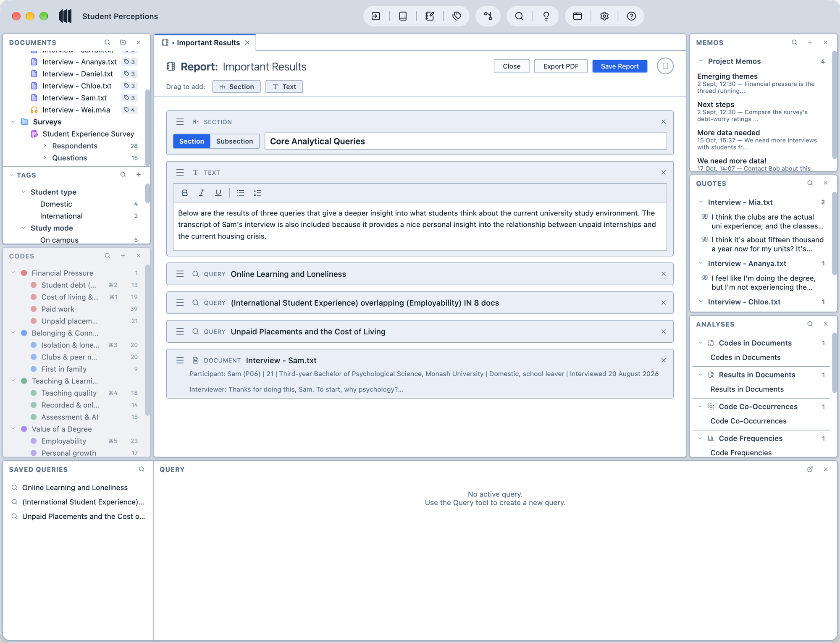Collapse the Project Memos group
The width and height of the screenshot is (840, 643).
[x=701, y=61]
